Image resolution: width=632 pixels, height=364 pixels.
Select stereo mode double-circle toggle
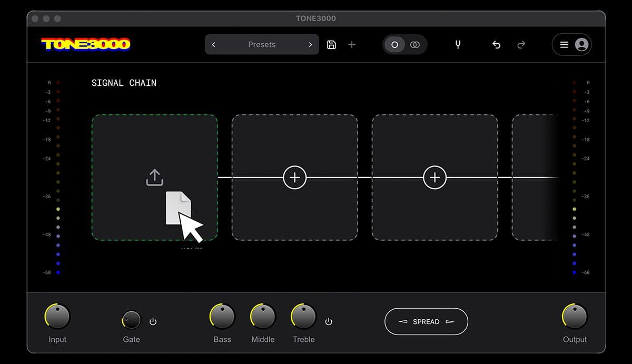[415, 45]
